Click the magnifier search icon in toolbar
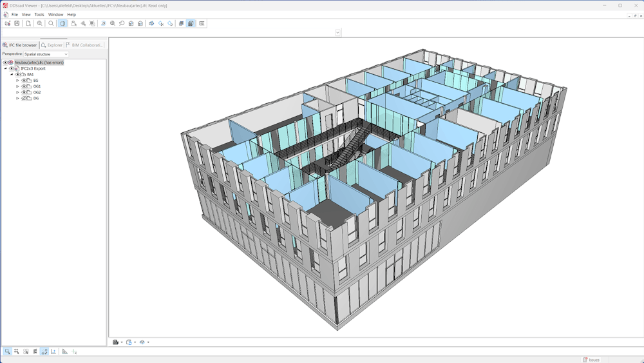This screenshot has height=363, width=644. pyautogui.click(x=51, y=23)
